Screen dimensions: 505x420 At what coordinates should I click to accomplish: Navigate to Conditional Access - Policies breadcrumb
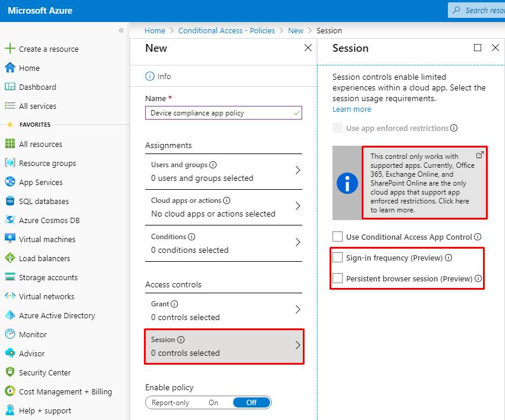pos(226,30)
